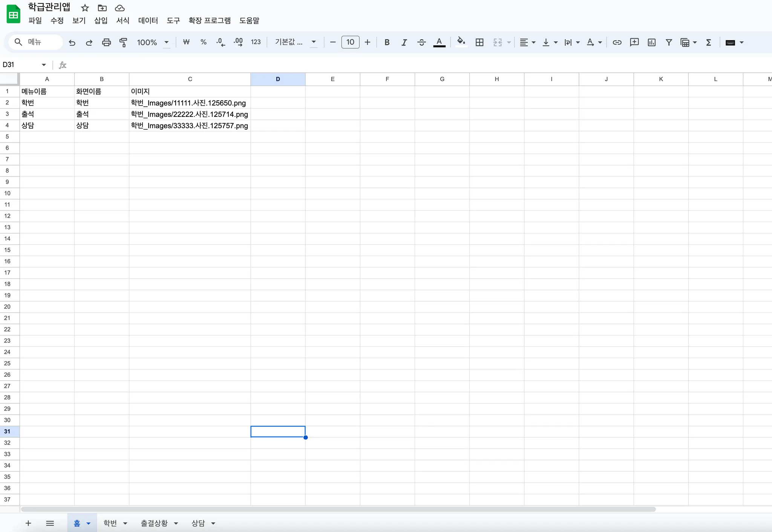Toggle bold formatting
This screenshot has width=772, height=532.
point(387,42)
